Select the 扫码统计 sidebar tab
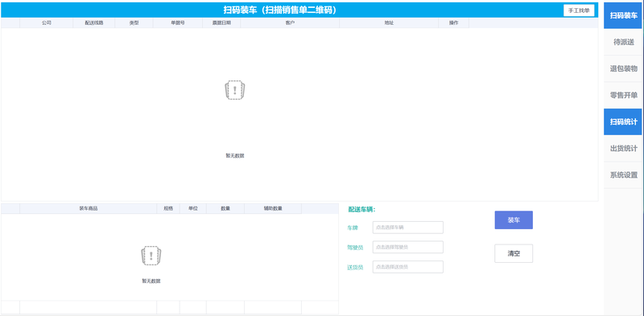 click(x=622, y=122)
